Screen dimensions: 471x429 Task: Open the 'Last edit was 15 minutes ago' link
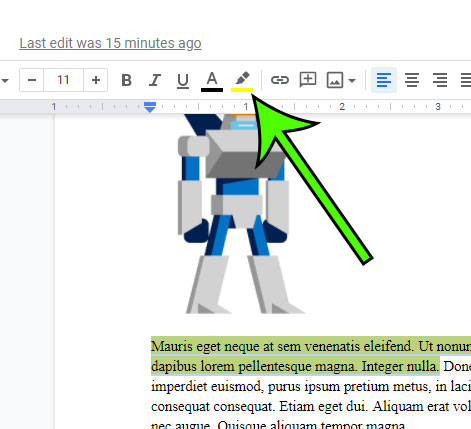110,43
